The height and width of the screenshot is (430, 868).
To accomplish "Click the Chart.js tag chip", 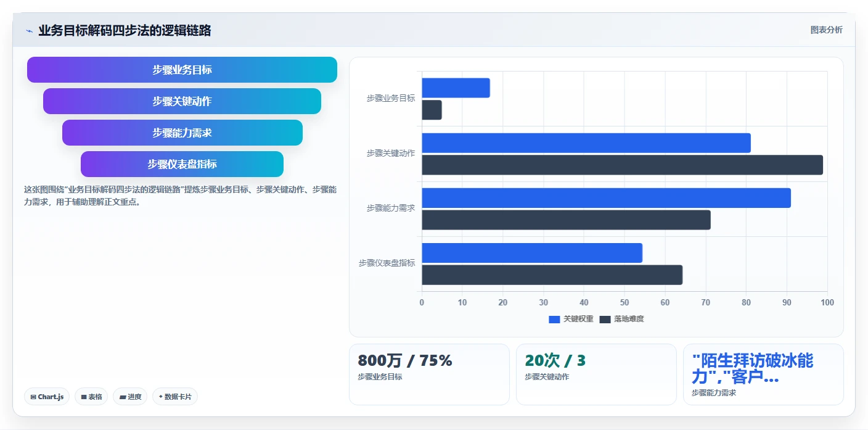I will [x=47, y=397].
